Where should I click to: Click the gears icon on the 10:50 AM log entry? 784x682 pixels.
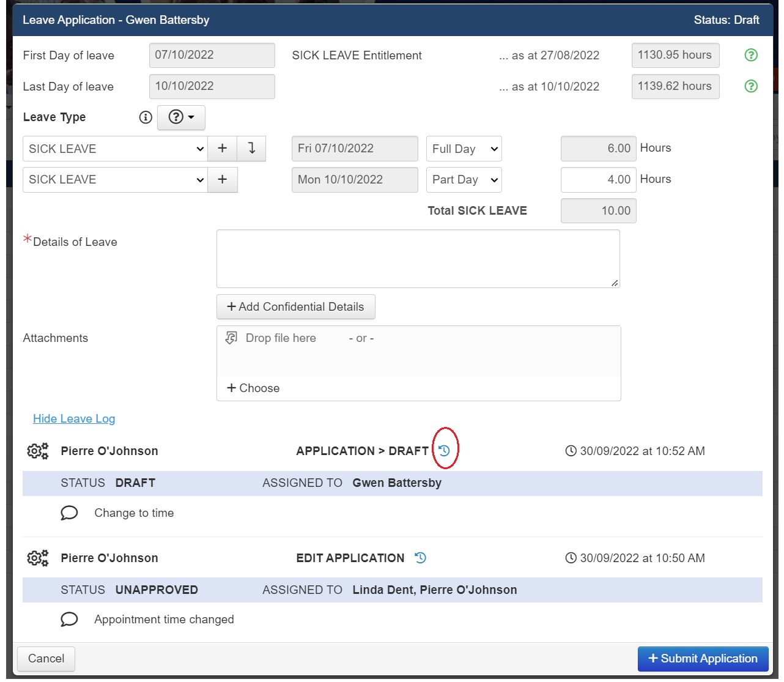pyautogui.click(x=37, y=558)
